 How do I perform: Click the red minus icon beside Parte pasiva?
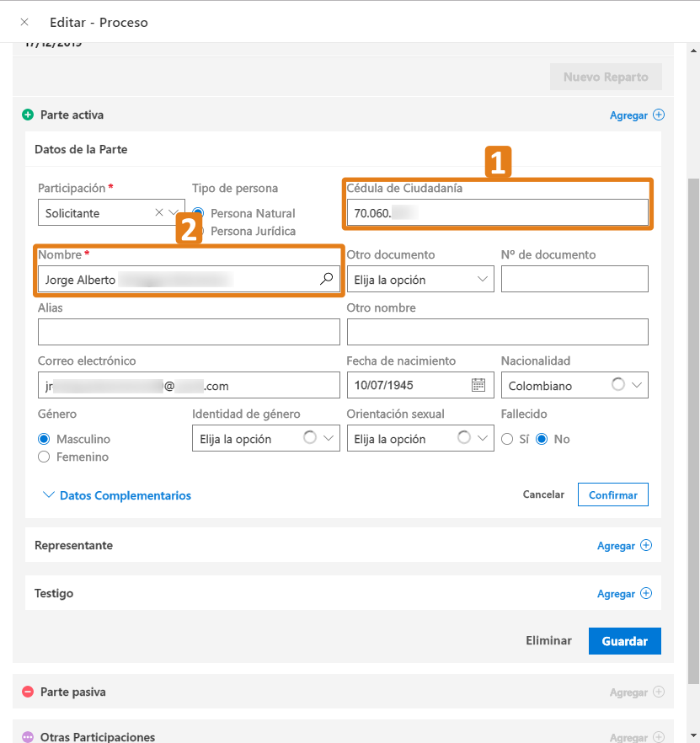coord(28,692)
